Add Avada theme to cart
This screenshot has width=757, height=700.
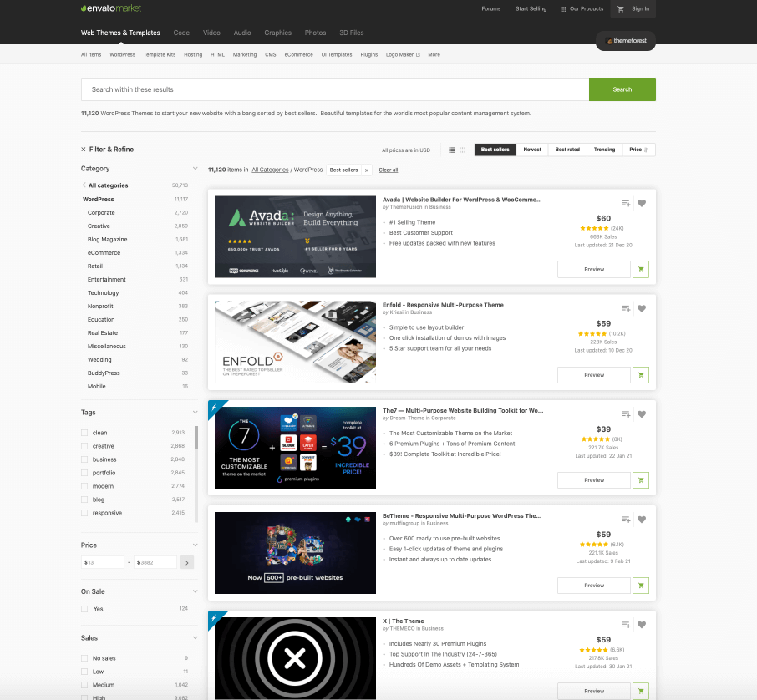641,269
